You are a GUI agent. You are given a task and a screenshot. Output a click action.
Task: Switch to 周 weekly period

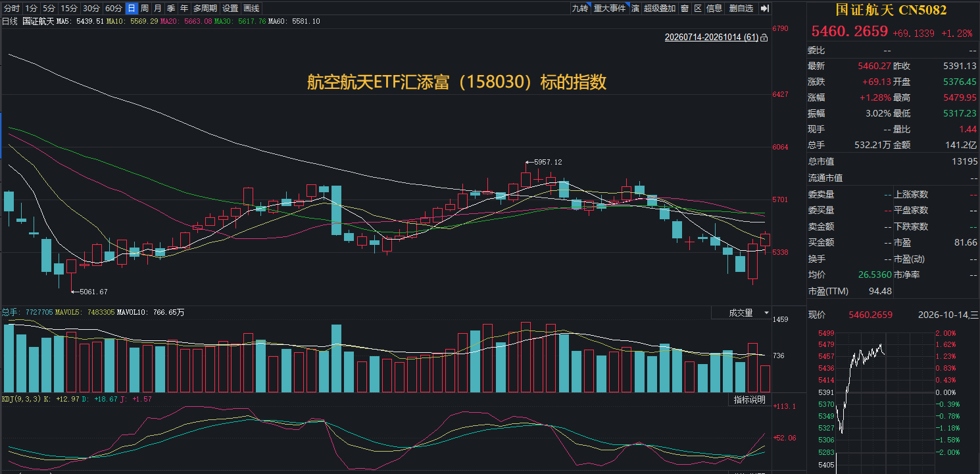pos(145,9)
